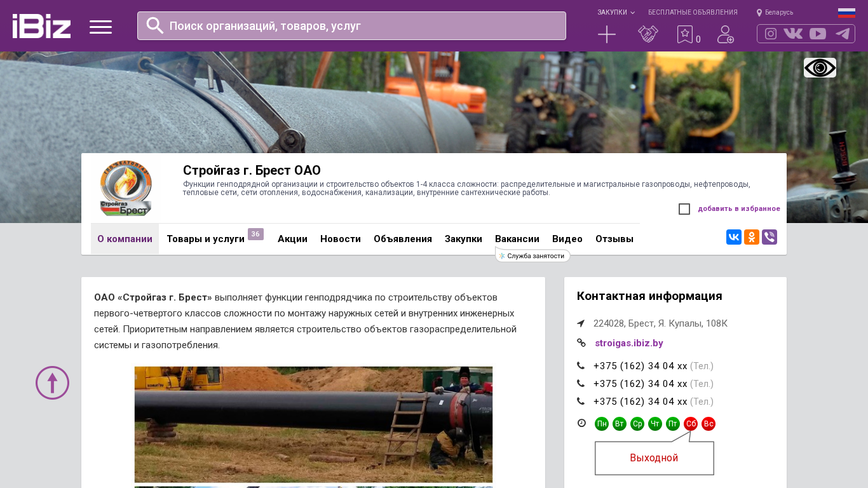Click the handshake icon in header
The image size is (868, 488).
pos(648,34)
